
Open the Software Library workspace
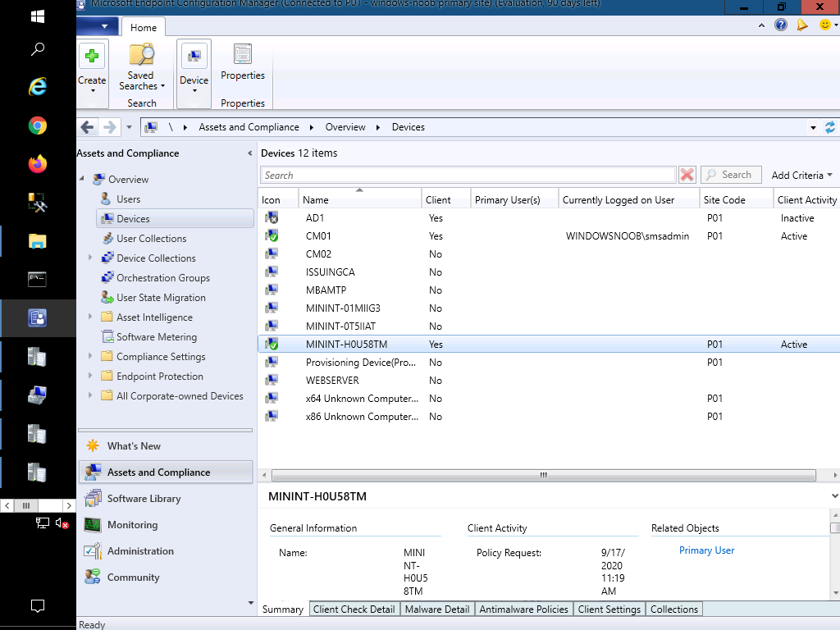(x=166, y=498)
